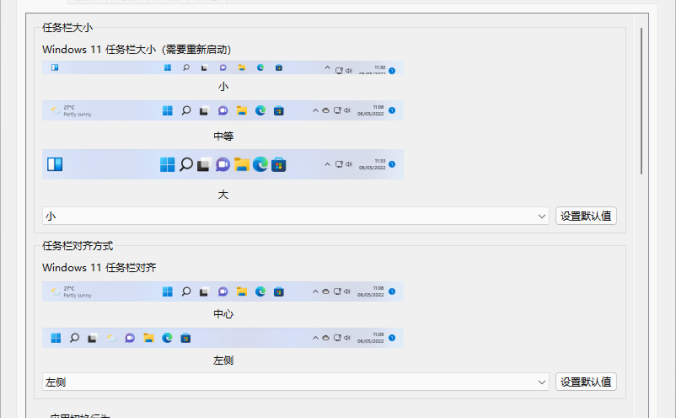The width and height of the screenshot is (676, 418).
Task: Click the vertical scrollbar of the settings panel
Action: coord(642,100)
